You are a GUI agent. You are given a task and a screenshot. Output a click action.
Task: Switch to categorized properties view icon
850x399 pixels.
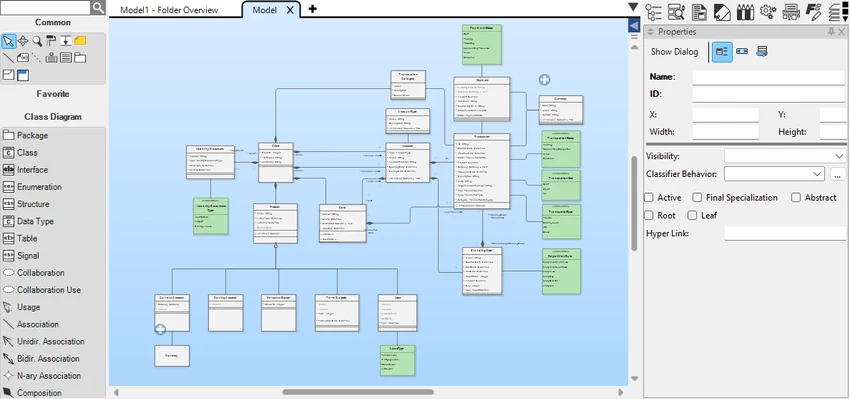(x=722, y=52)
